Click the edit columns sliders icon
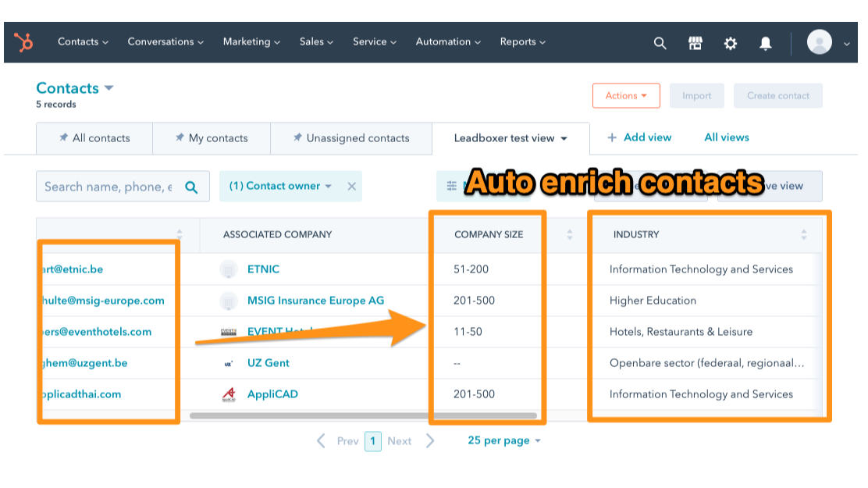The height and width of the screenshot is (488, 868). click(x=451, y=186)
